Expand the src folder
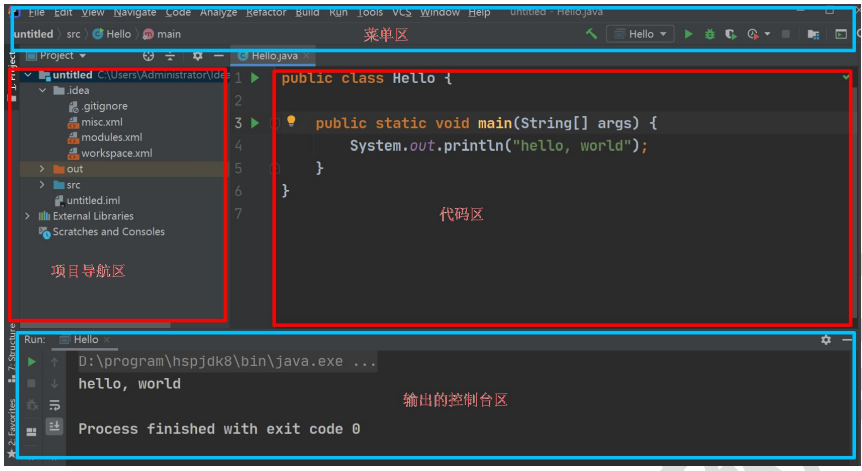This screenshot has width=862, height=471. click(42, 185)
